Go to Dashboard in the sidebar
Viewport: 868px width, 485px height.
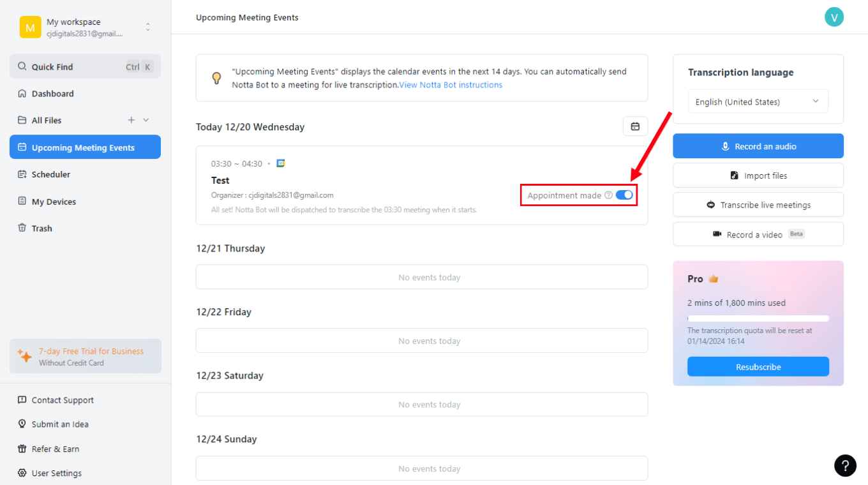[85, 94]
